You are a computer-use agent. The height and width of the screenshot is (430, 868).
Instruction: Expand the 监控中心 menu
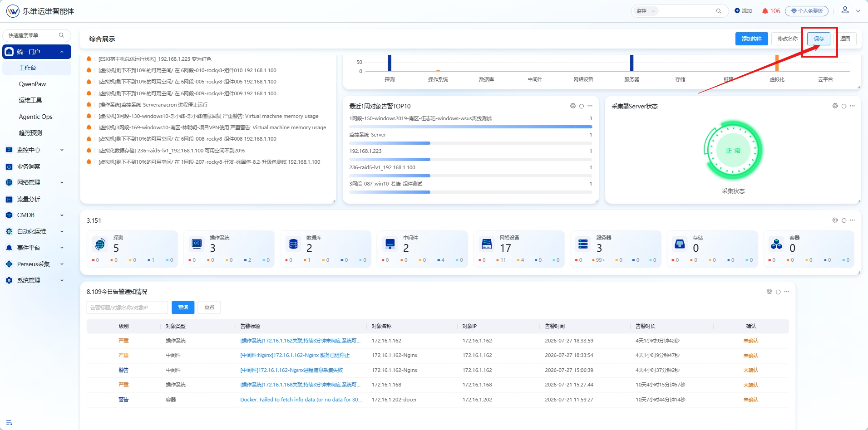[x=62, y=150]
